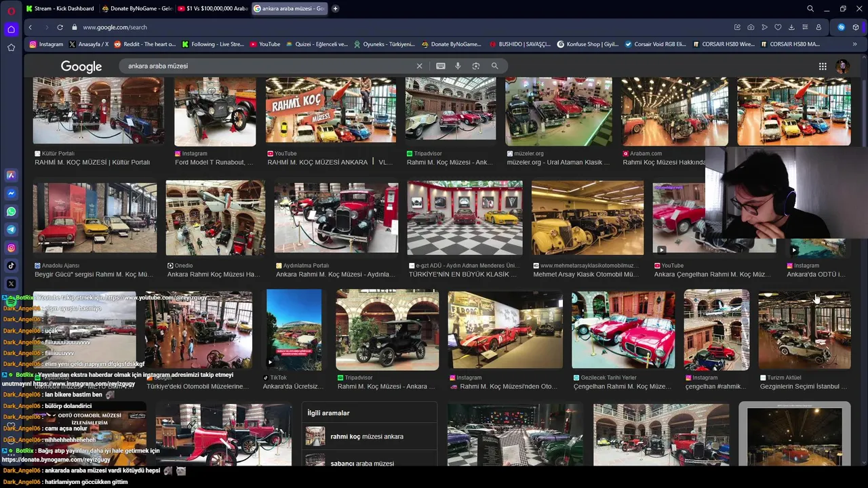Open the extensions cube icon
This screenshot has width=868, height=488.
click(x=856, y=27)
